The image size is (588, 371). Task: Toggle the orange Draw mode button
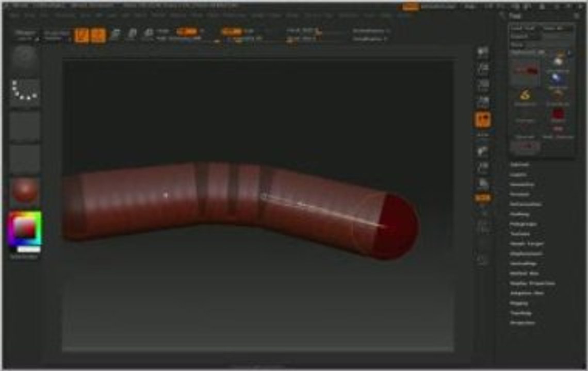[x=98, y=35]
